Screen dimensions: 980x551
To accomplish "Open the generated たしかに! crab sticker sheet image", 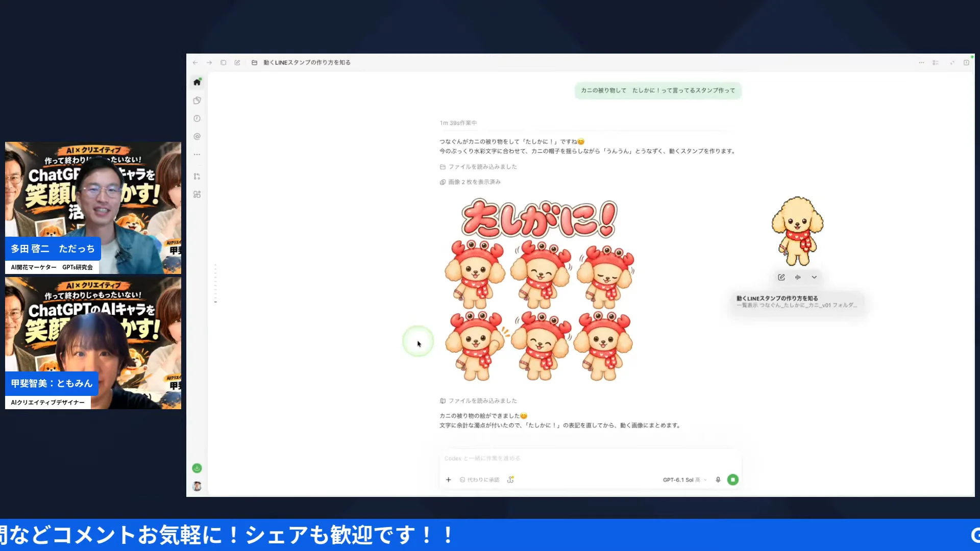I will 540,290.
